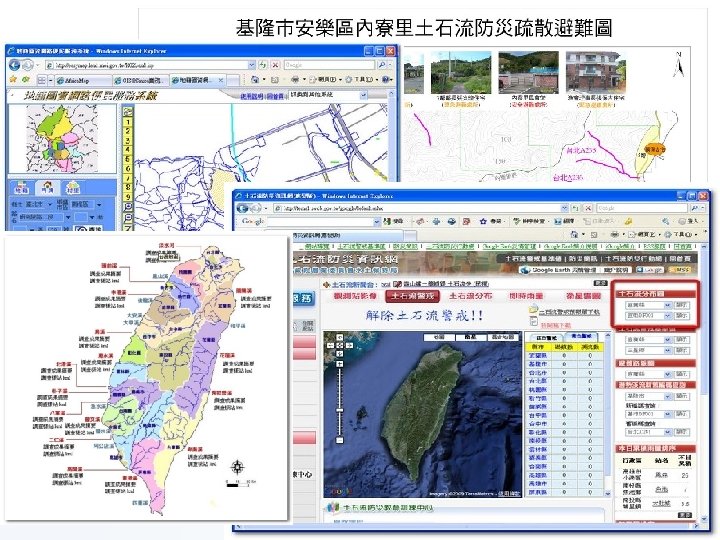Click the Home icon in the rear browser command bar
Screen dimensions: 720x540
coord(255,80)
